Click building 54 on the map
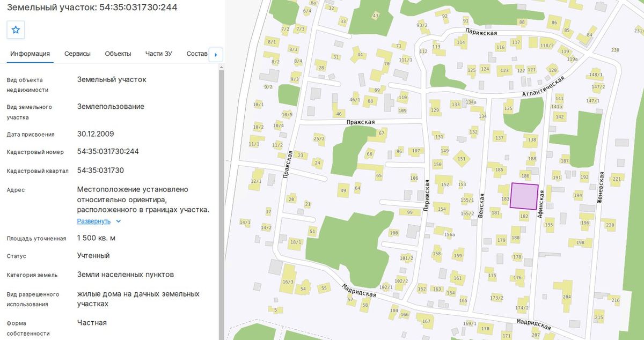 pos(303,287)
